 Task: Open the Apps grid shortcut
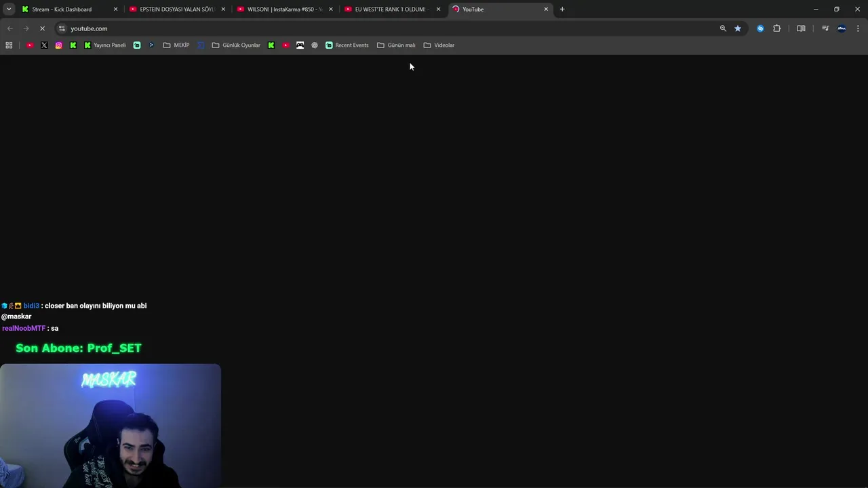click(9, 45)
